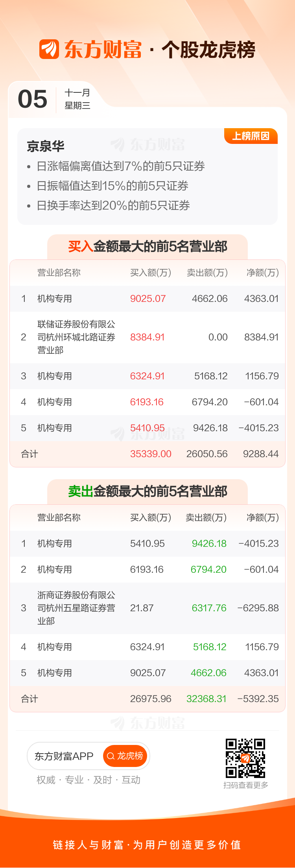Click the 浙商证券 杭州五星路 branch row name
The image size is (295, 868).
click(x=76, y=608)
